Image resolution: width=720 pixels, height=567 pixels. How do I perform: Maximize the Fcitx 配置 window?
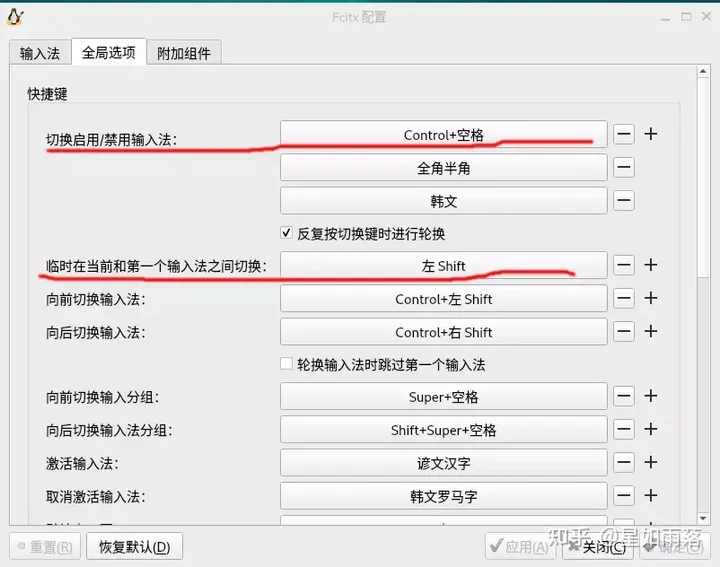[x=686, y=17]
